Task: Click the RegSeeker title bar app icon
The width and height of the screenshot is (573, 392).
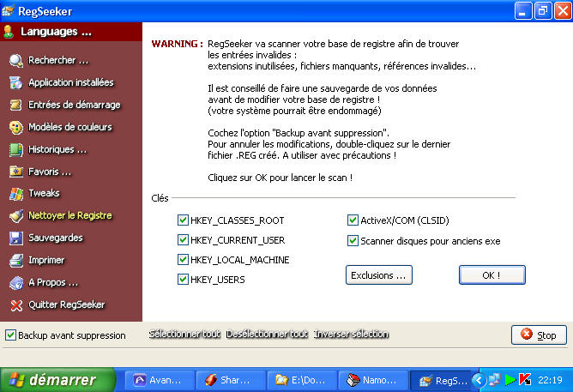Action: pyautogui.click(x=8, y=10)
